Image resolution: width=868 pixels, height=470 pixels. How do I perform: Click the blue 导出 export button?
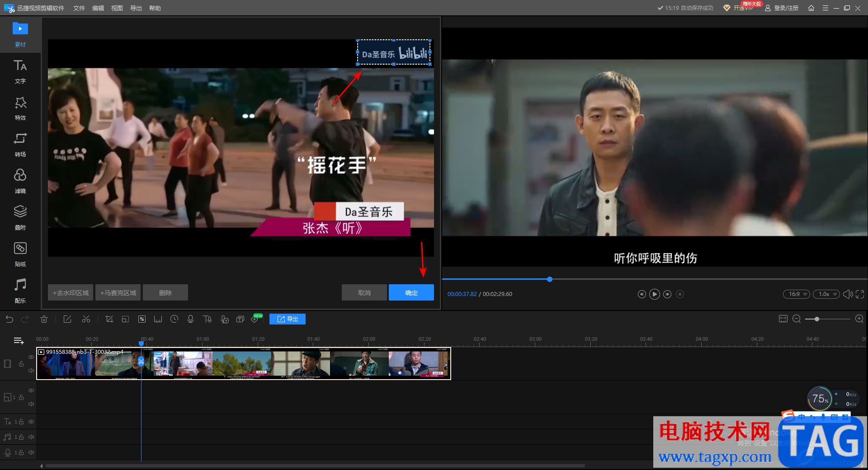tap(288, 319)
